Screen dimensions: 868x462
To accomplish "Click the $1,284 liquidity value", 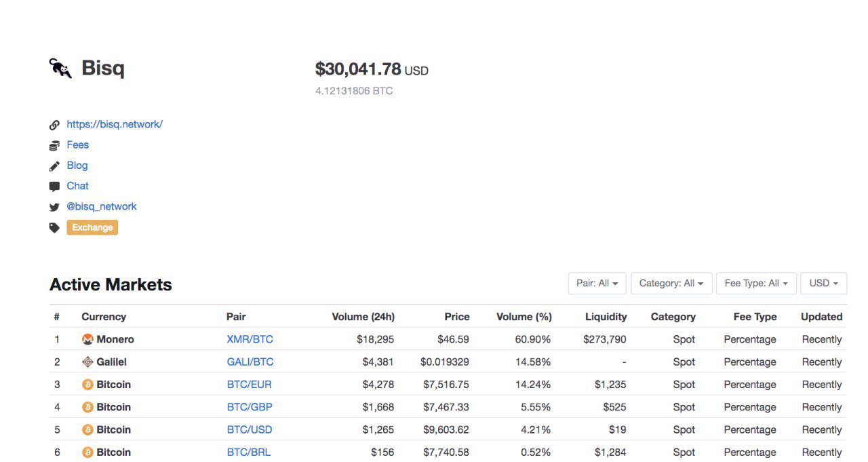I will (610, 453).
